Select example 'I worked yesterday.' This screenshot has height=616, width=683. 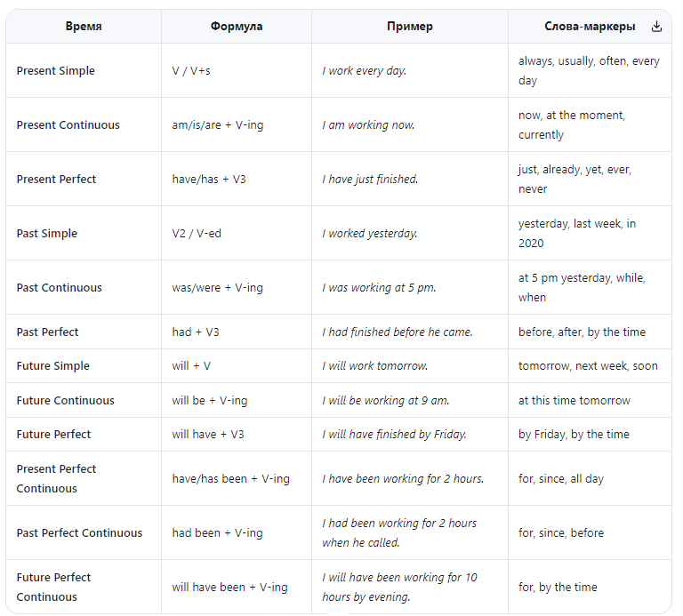coord(370,234)
